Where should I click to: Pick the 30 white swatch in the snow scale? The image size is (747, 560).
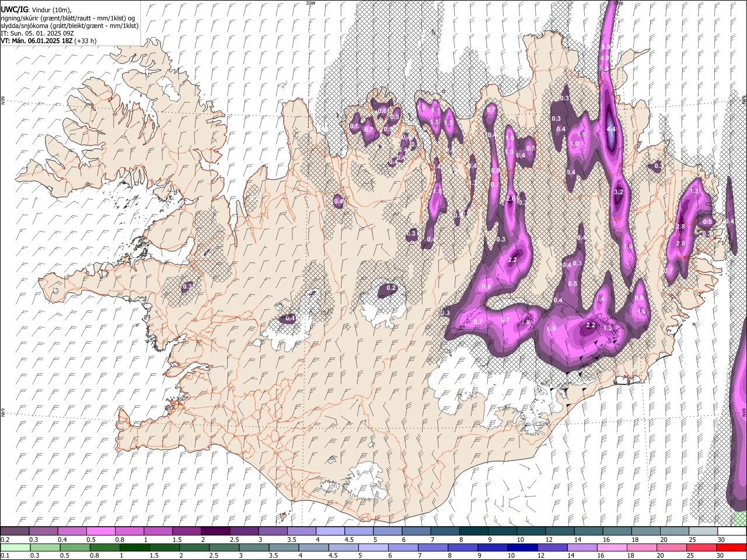point(732,531)
